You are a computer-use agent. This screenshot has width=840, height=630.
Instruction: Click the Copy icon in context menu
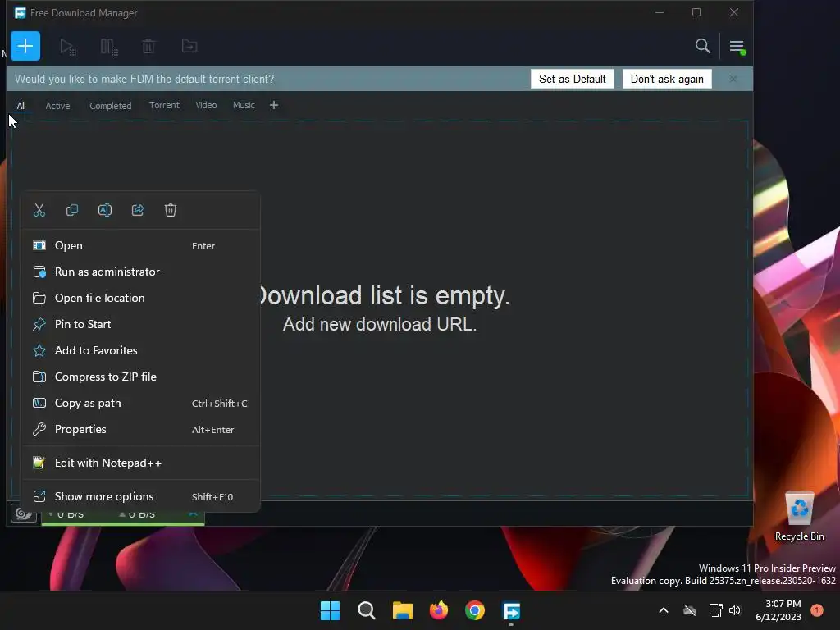[72, 210]
